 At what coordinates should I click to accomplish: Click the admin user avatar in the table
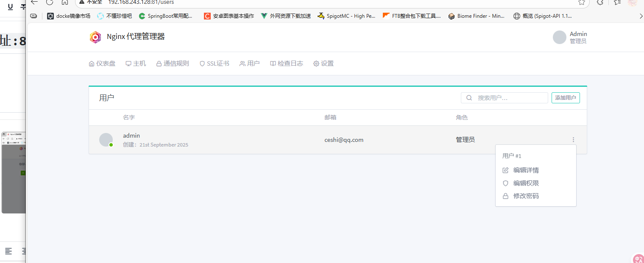(x=106, y=140)
